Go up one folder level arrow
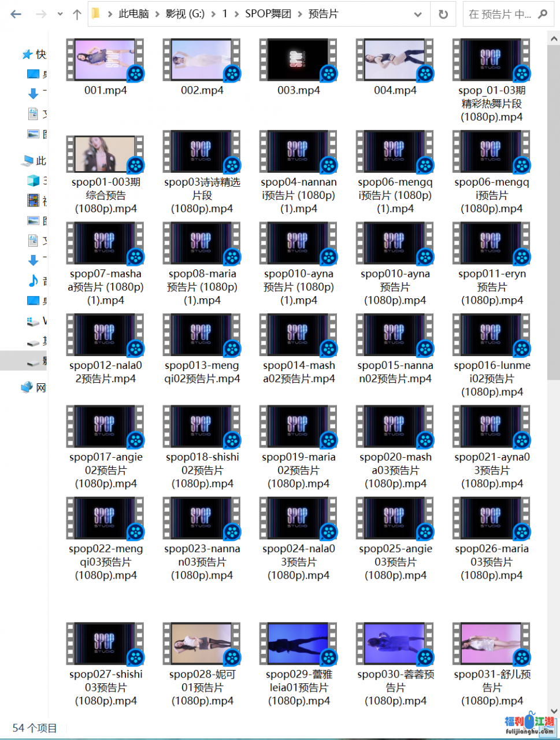The width and height of the screenshot is (560, 740). (77, 14)
